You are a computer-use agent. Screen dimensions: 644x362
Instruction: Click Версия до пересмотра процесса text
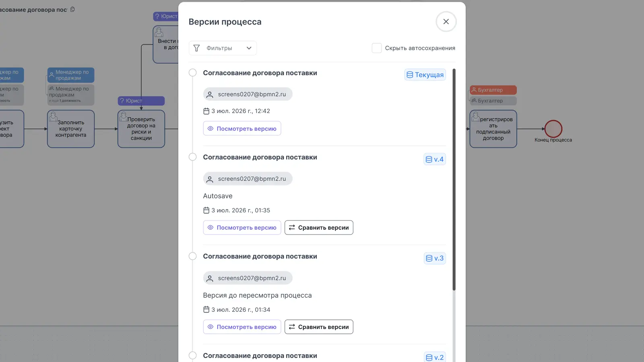[257, 295]
